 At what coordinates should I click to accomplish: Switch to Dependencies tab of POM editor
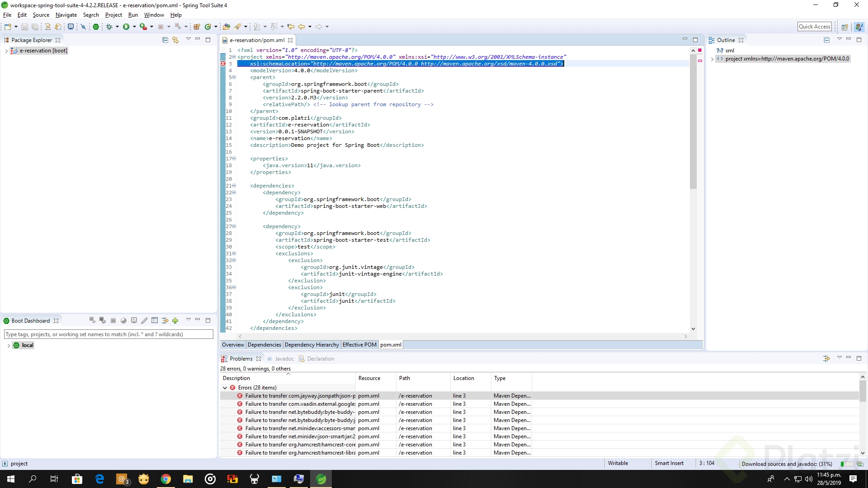[x=264, y=345]
